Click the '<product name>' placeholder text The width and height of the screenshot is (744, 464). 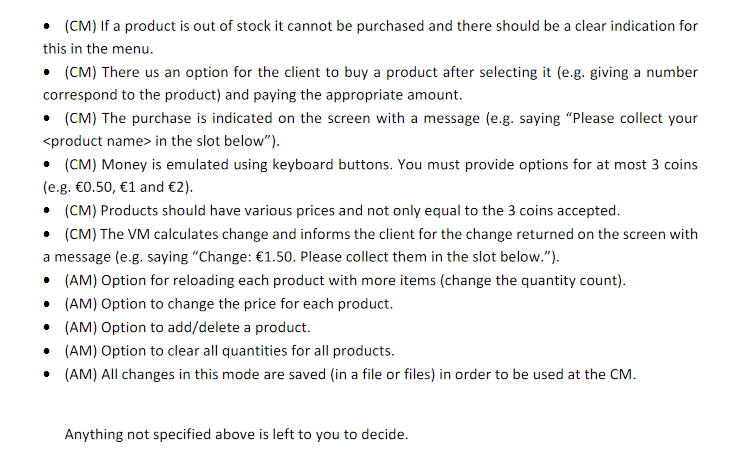pyautogui.click(x=97, y=141)
